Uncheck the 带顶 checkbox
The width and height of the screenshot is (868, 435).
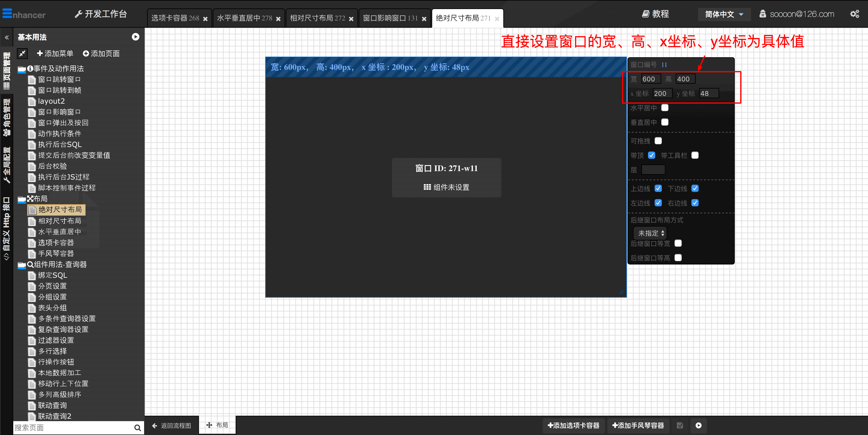point(651,155)
